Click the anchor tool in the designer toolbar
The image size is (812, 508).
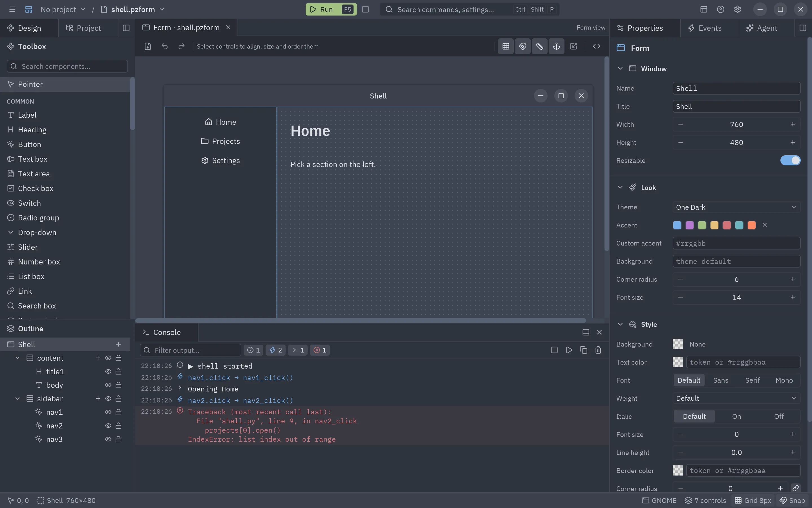(x=556, y=46)
